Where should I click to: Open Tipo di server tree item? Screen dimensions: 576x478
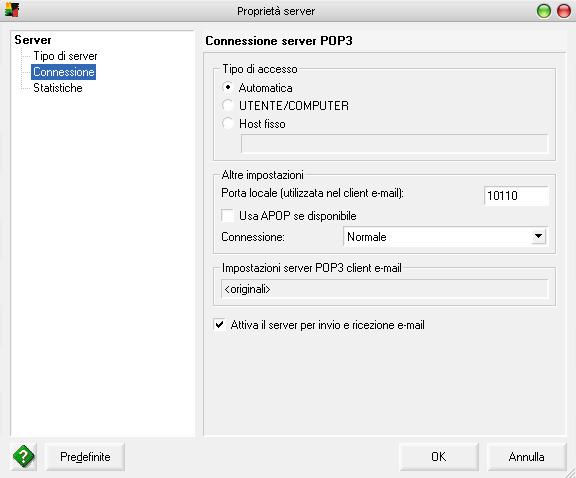coord(65,56)
